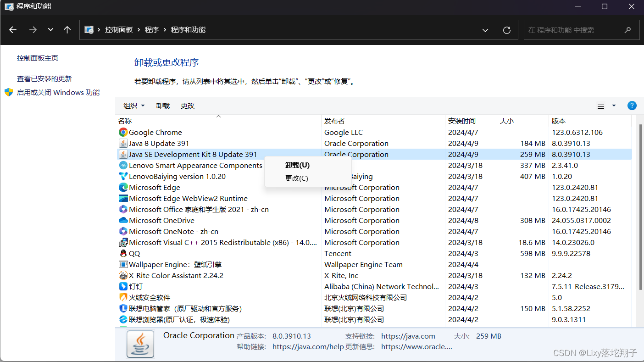Screen dimensions: 644x362
Task: Click 卸载 in the toolbar
Action: tap(163, 106)
